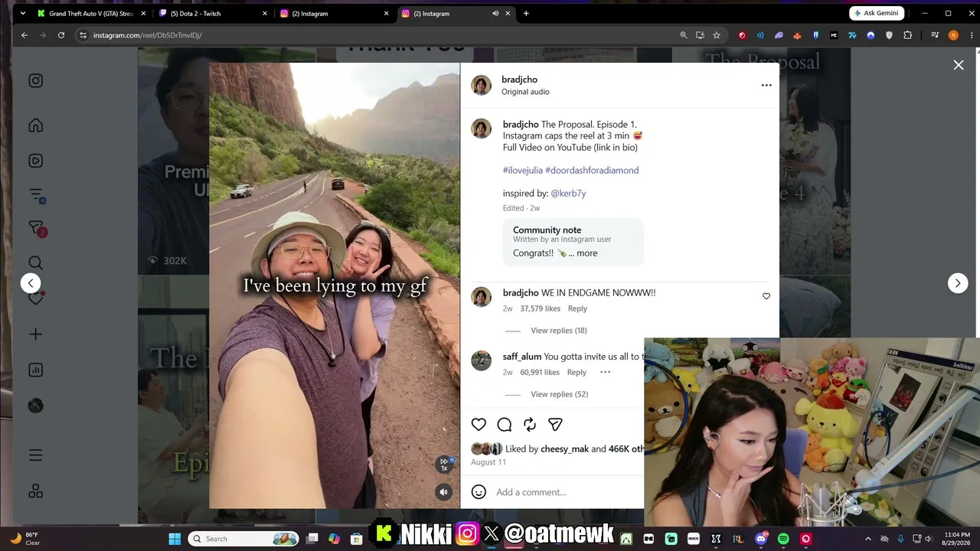
Task: Switch to the first Instagram tab
Action: coord(334,13)
